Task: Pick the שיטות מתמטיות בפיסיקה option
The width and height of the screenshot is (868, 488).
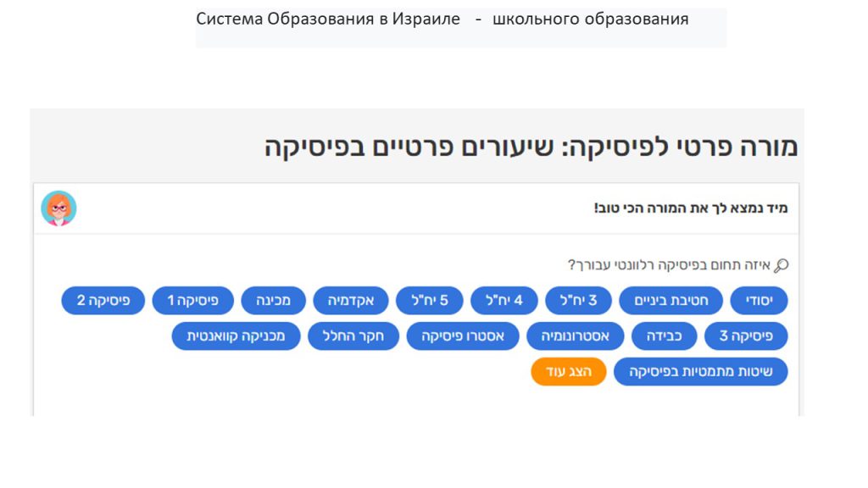Action: click(700, 372)
